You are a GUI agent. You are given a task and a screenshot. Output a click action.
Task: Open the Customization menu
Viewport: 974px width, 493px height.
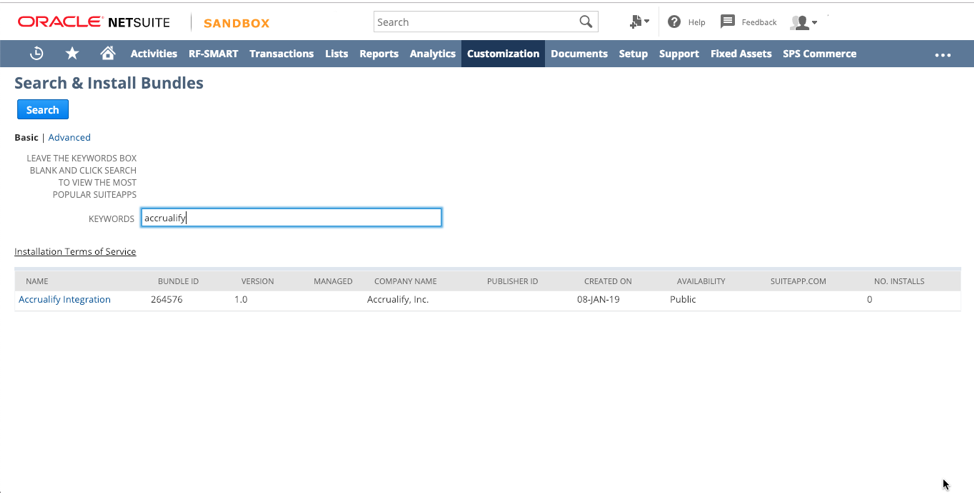coord(503,53)
